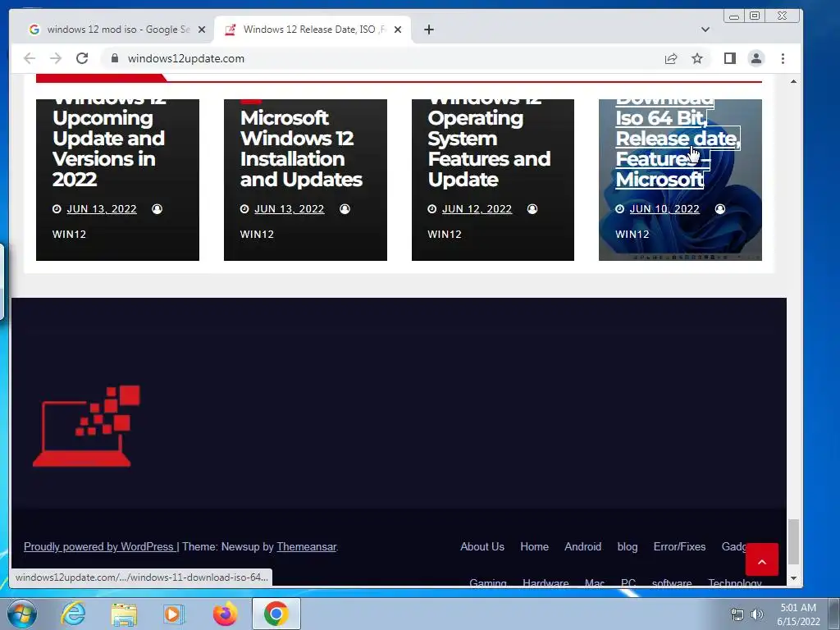Open the Themeansar theme link
This screenshot has height=630, width=840.
click(x=307, y=546)
